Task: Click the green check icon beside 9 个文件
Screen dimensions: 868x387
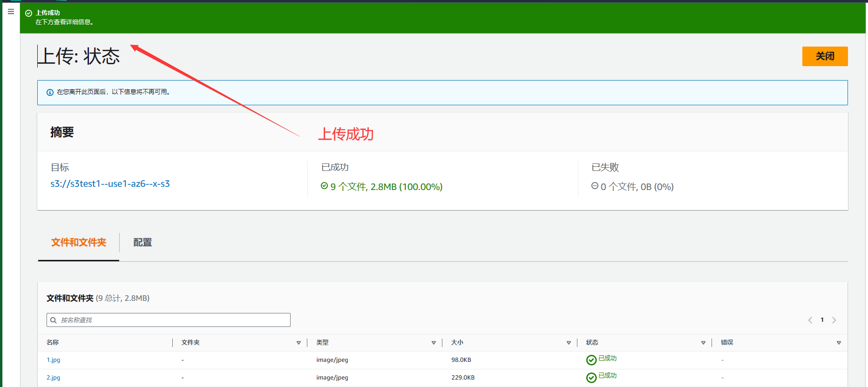Action: [324, 186]
